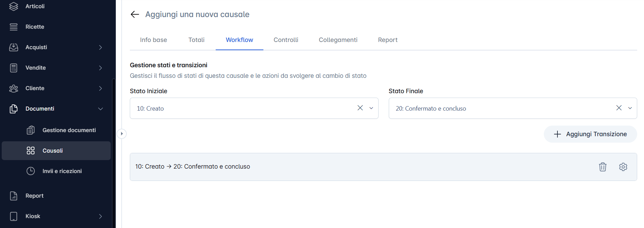Clear the Stato Iniziale selection

coord(360,108)
